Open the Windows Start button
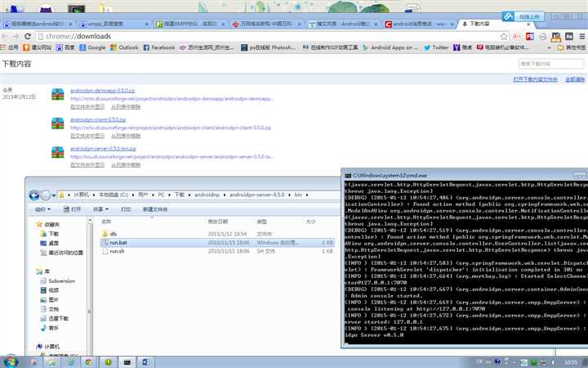The width and height of the screenshot is (588, 368). tap(10, 361)
